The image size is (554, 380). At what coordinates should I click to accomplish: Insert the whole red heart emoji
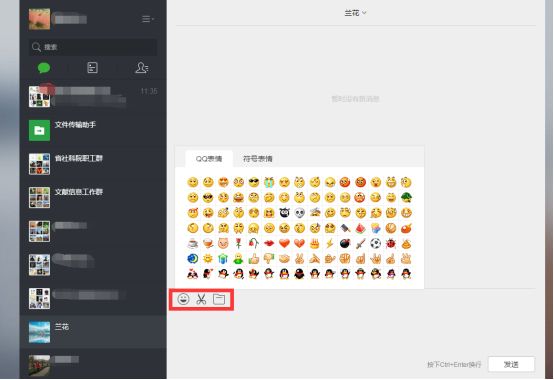284,243
